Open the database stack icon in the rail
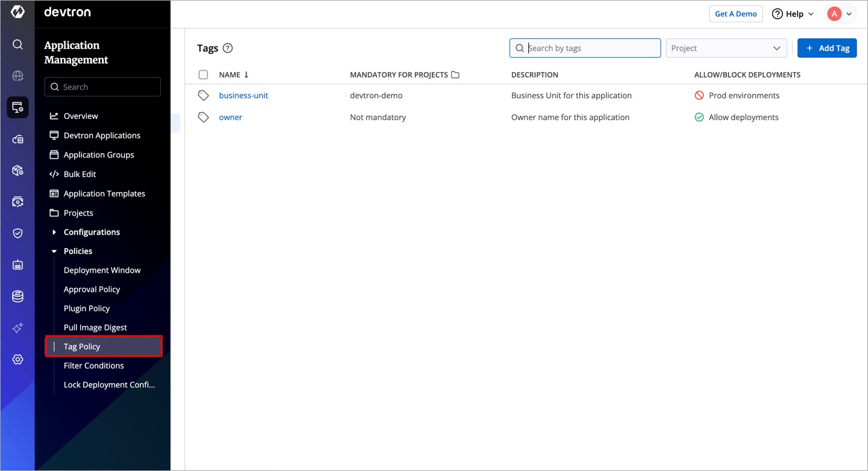The width and height of the screenshot is (868, 471). (x=18, y=296)
